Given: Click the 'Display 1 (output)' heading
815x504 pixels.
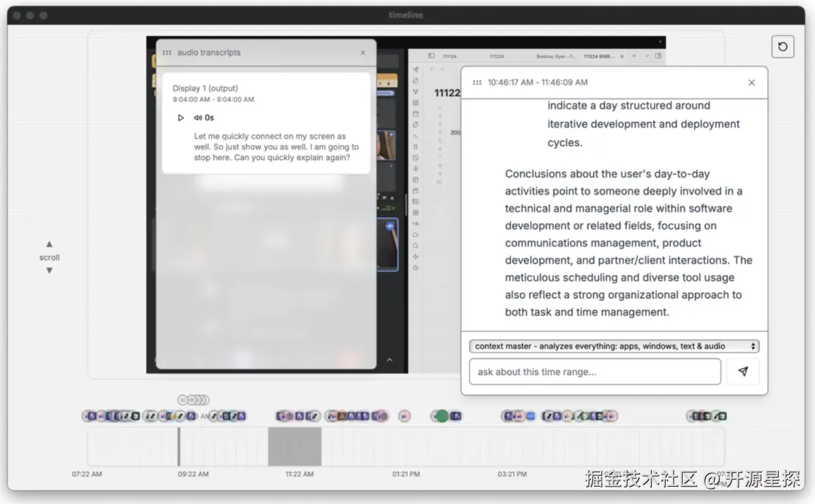Looking at the screenshot, I should point(205,88).
